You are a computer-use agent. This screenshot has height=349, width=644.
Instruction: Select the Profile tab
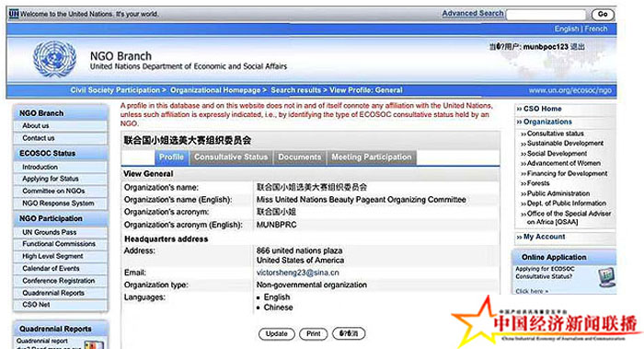(171, 157)
